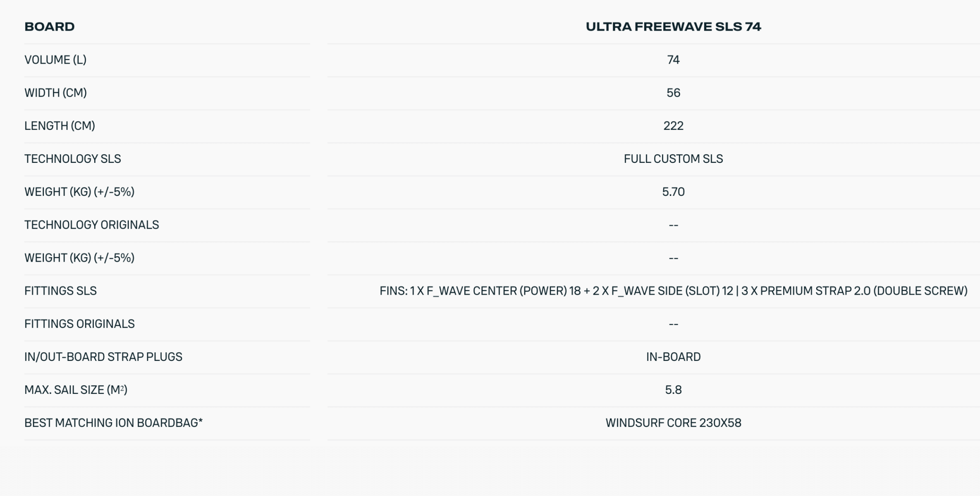The width and height of the screenshot is (980, 496).
Task: Click the ULTRA FREEWAVE SLS 74 header
Action: tap(673, 27)
